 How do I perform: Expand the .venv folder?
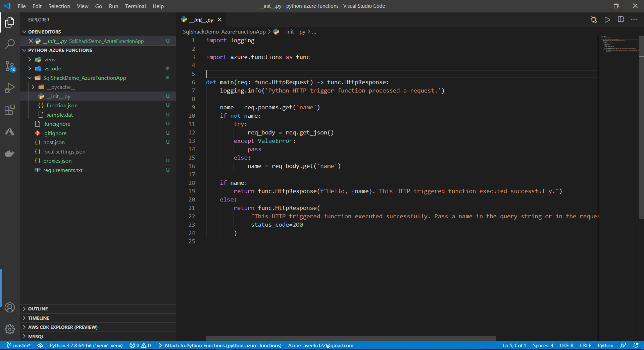(x=49, y=59)
